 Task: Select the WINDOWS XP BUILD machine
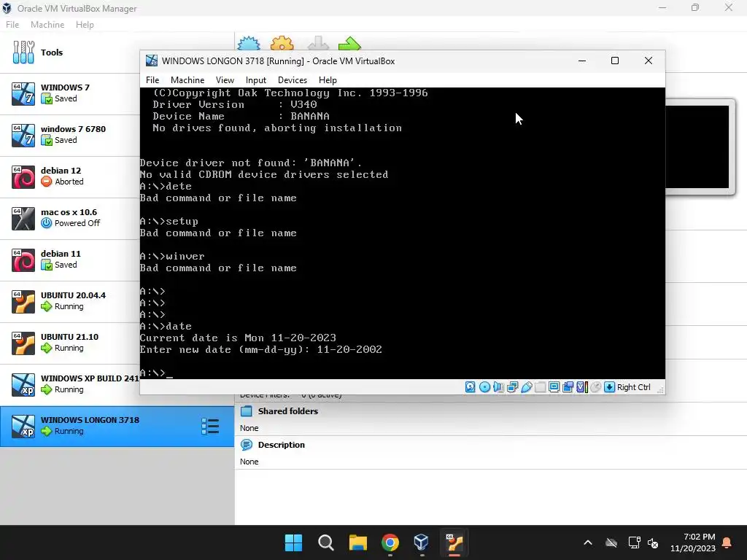click(x=69, y=384)
